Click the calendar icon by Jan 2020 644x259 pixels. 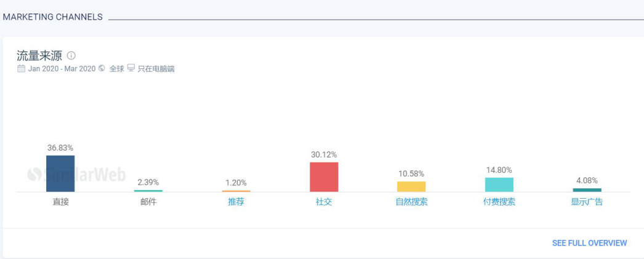[21, 68]
